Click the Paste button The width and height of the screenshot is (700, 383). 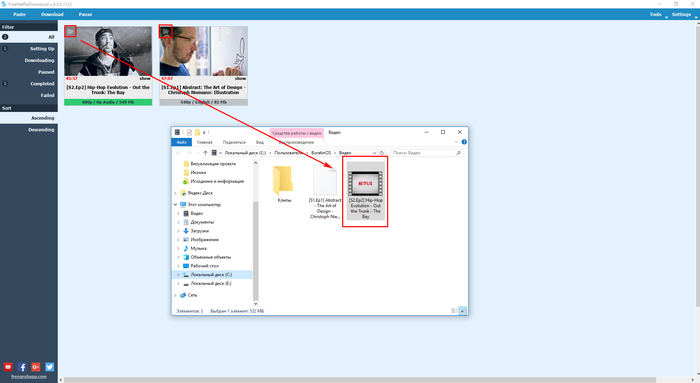coord(19,14)
